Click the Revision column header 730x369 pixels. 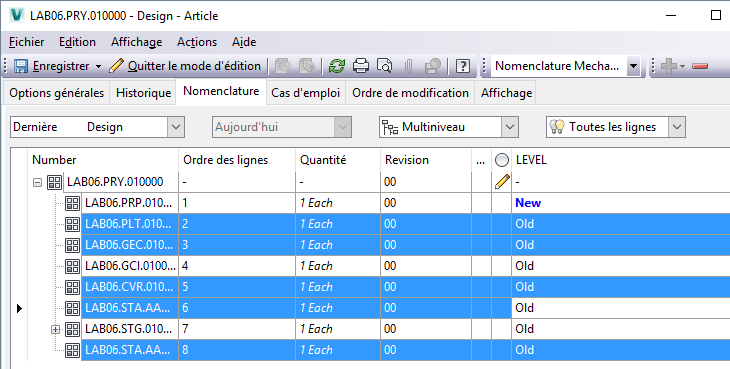[426, 160]
